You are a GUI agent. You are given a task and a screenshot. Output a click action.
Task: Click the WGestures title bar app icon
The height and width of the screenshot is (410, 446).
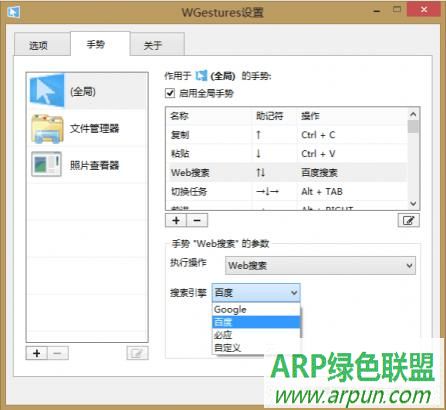(x=13, y=12)
